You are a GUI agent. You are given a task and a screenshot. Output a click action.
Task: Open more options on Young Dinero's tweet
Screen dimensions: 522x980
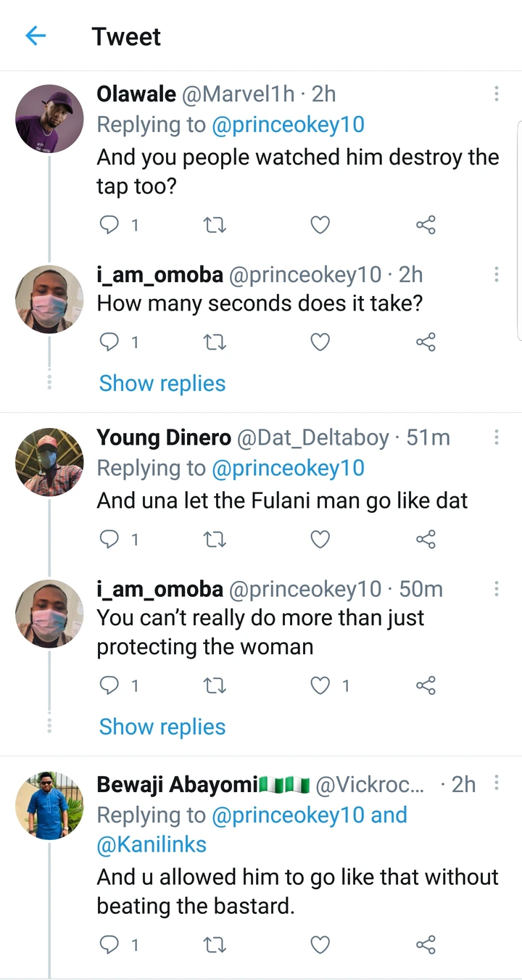point(497,437)
